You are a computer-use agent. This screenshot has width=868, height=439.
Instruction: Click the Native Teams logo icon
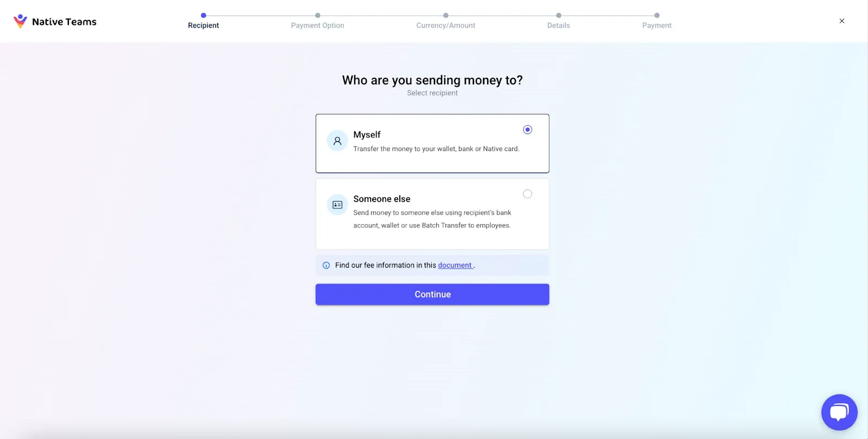click(x=20, y=21)
